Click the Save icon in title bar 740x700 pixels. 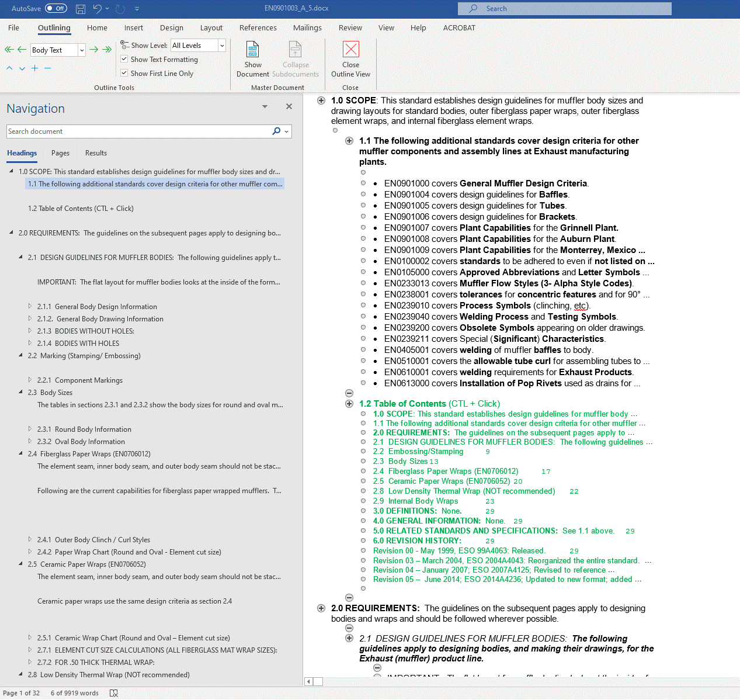coord(81,9)
